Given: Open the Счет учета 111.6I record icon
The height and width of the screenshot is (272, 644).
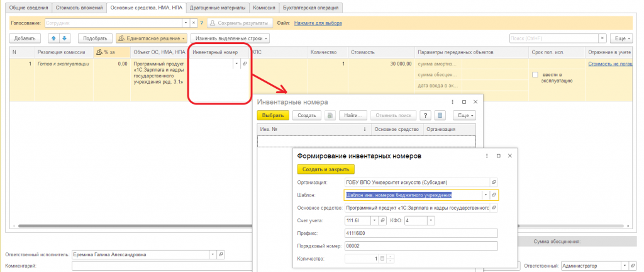Looking at the screenshot, I should point(383,220).
